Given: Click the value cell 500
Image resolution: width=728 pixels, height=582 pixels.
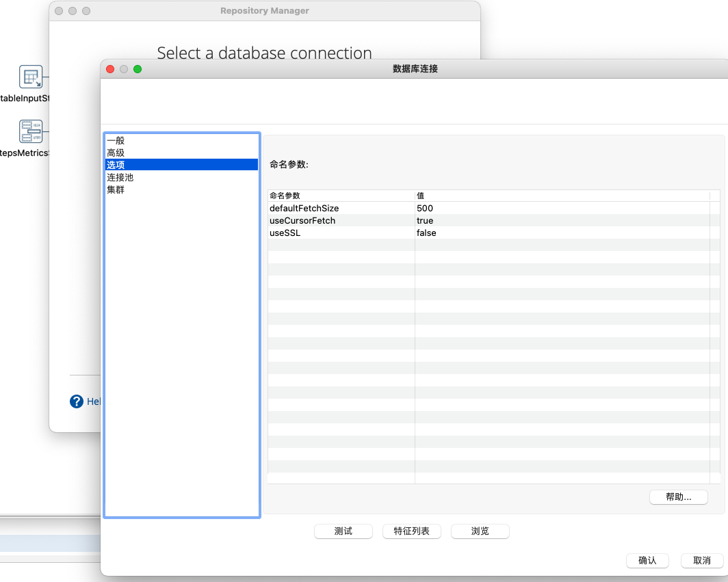Looking at the screenshot, I should tap(562, 208).
